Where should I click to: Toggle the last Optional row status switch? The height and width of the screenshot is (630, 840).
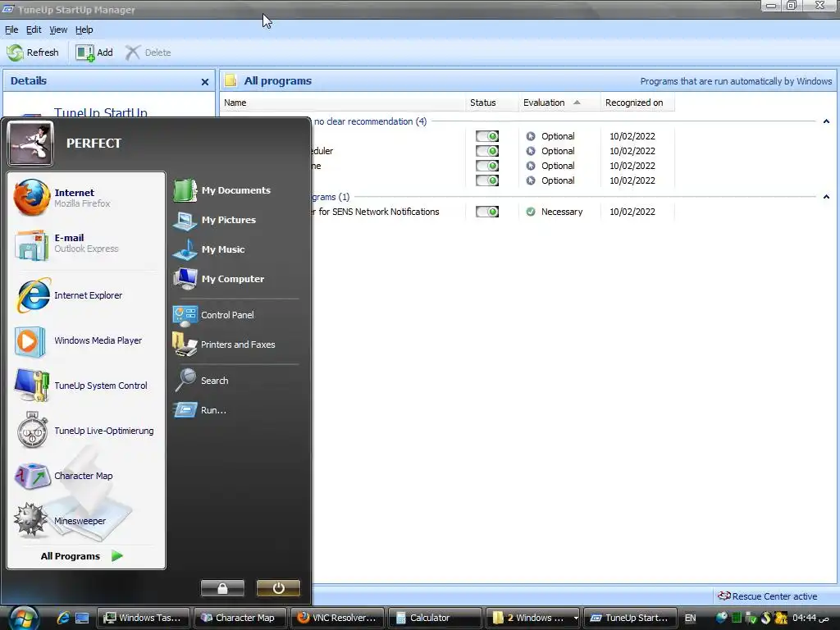click(487, 180)
